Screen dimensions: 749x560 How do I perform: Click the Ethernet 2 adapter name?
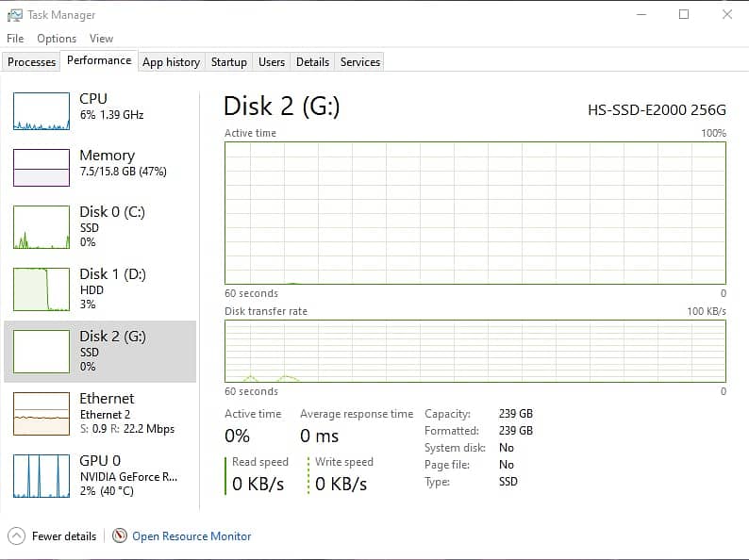coord(105,415)
